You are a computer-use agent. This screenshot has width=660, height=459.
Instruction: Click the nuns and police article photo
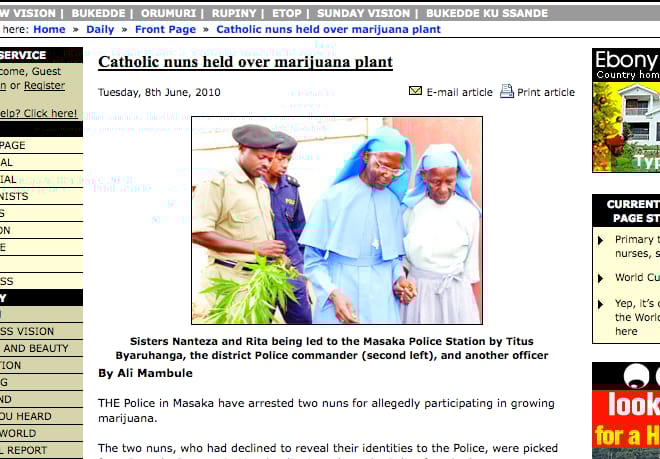[x=337, y=220]
